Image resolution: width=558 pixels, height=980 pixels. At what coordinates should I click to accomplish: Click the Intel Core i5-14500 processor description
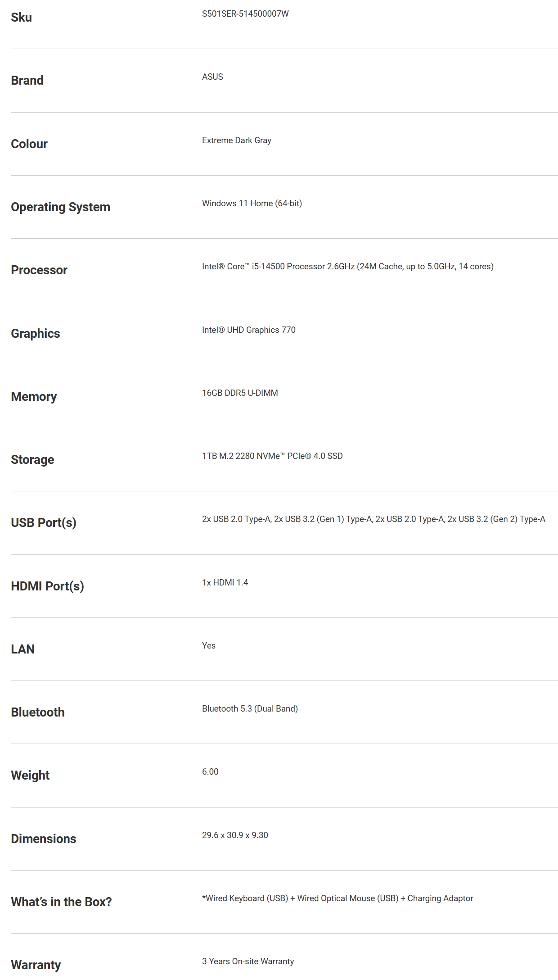(348, 267)
